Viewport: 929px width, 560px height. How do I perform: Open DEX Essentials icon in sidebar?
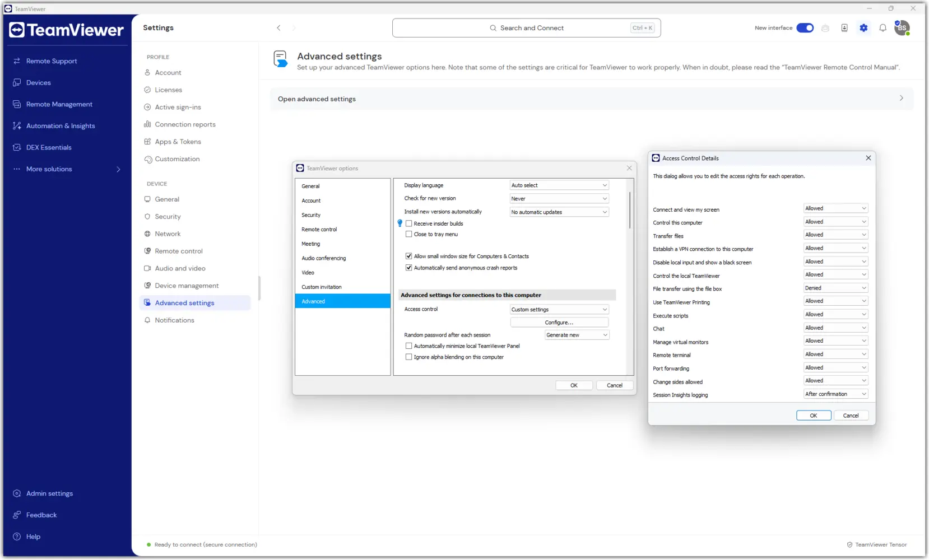[x=17, y=147]
